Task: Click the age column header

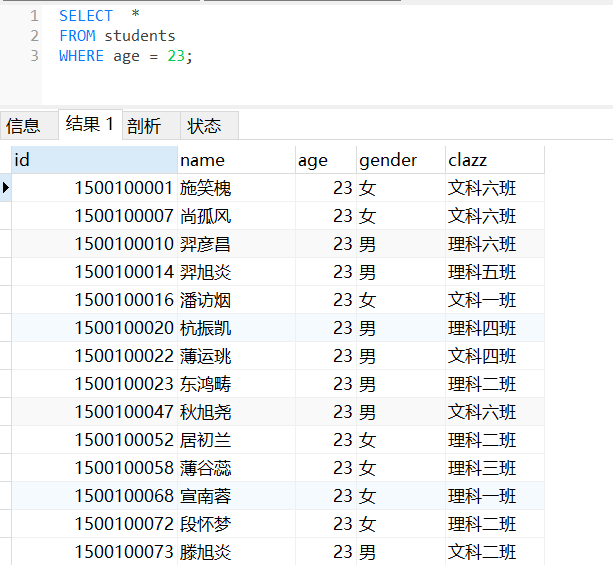Action: (x=326, y=160)
